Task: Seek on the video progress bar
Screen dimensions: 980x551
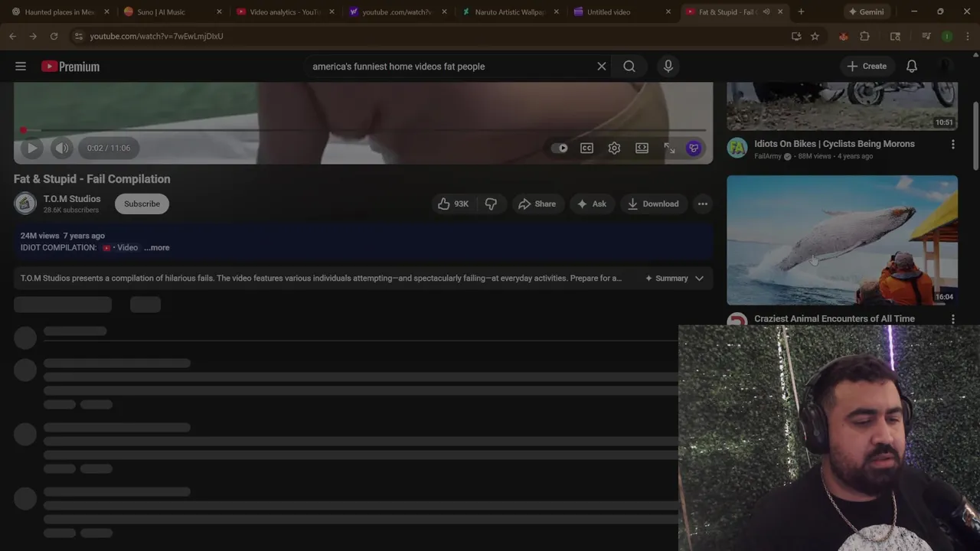Action: click(x=363, y=131)
